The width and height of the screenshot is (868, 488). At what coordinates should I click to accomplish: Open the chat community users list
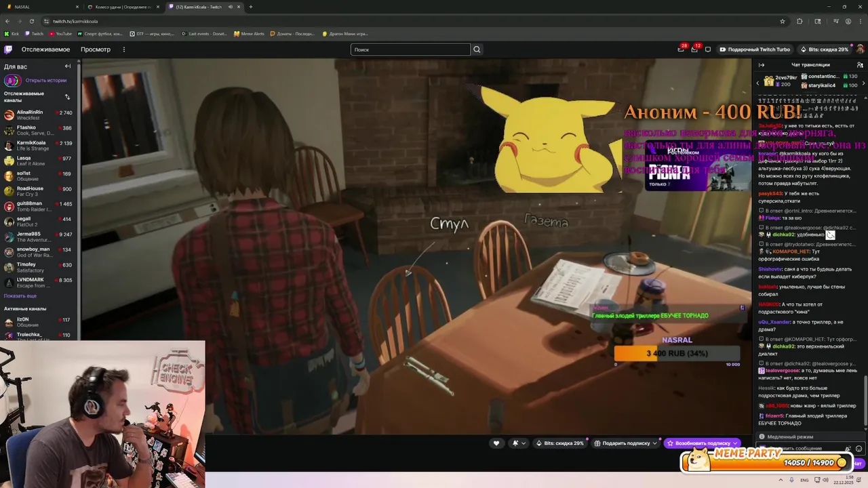click(860, 65)
